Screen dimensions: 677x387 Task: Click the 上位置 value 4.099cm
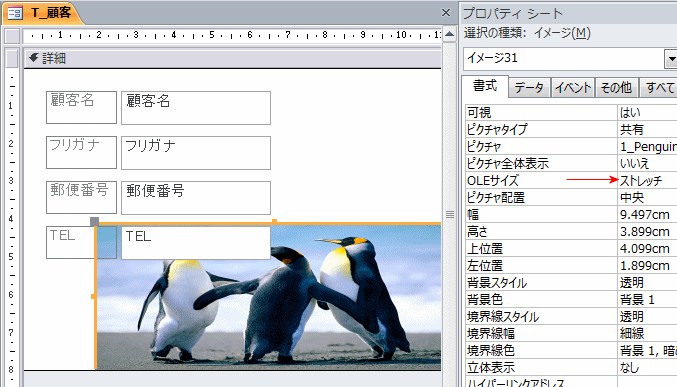[x=647, y=248]
